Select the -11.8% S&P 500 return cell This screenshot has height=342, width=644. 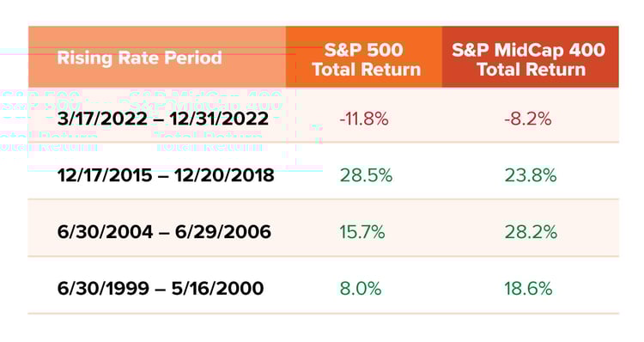364,119
